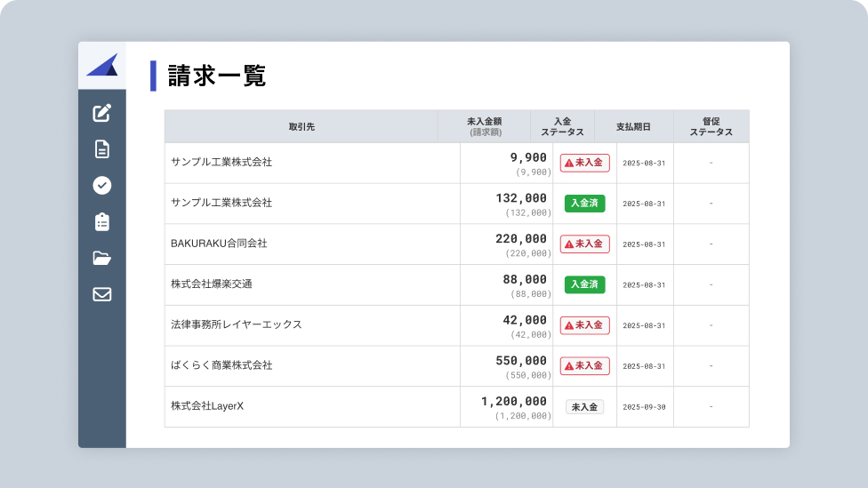This screenshot has width=868, height=488.
Task: Click the 入金済 badge in the 132,000 row
Action: (584, 203)
